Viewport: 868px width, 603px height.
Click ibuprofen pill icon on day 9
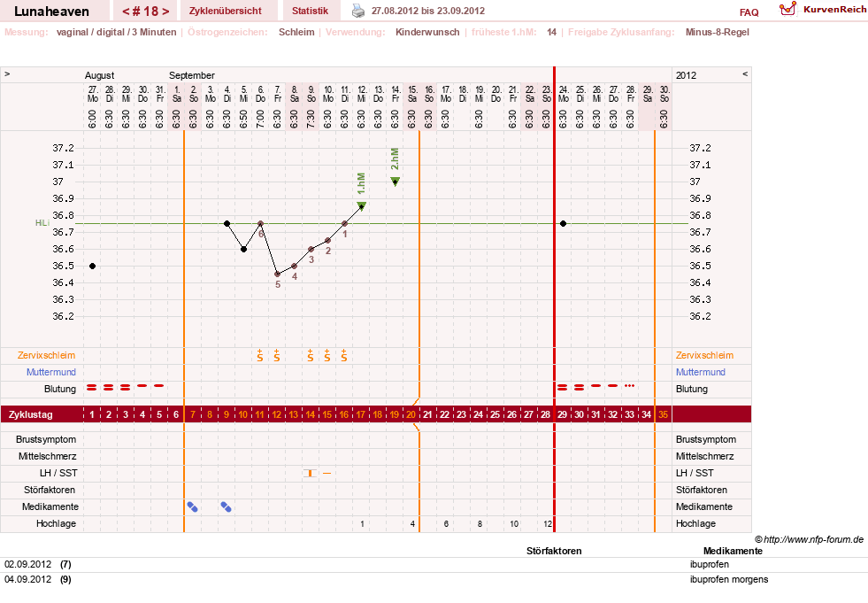point(226,506)
